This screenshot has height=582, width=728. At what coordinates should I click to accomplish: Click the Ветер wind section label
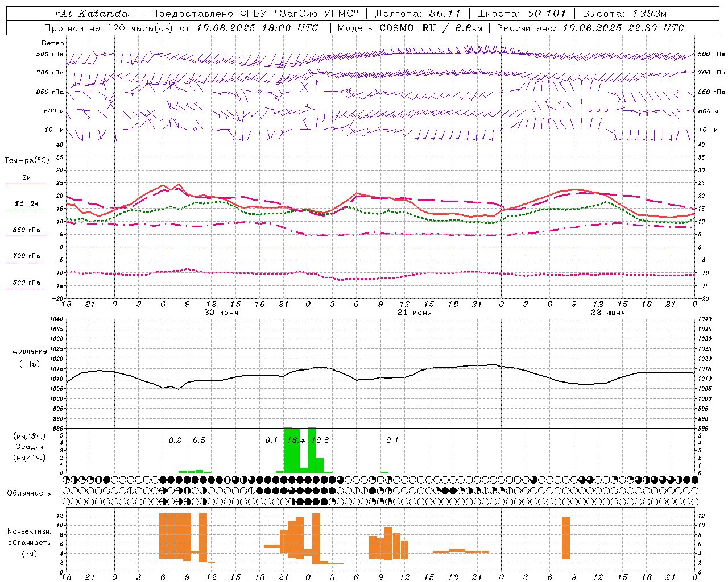click(53, 43)
